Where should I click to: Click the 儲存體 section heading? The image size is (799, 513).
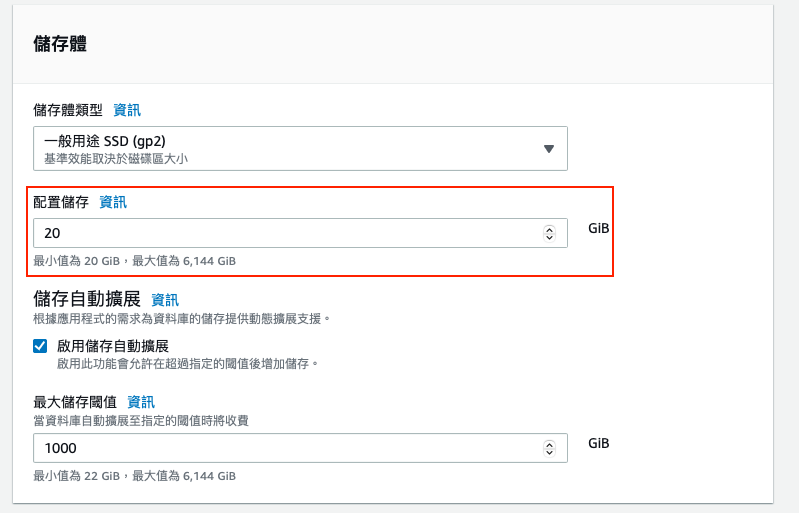pos(60,44)
